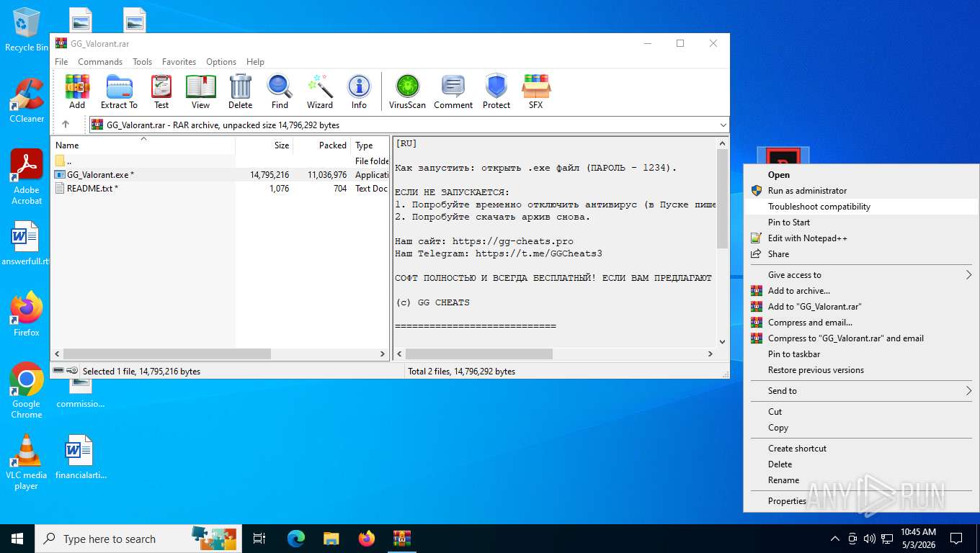Select Create shortcut option

tap(861, 449)
